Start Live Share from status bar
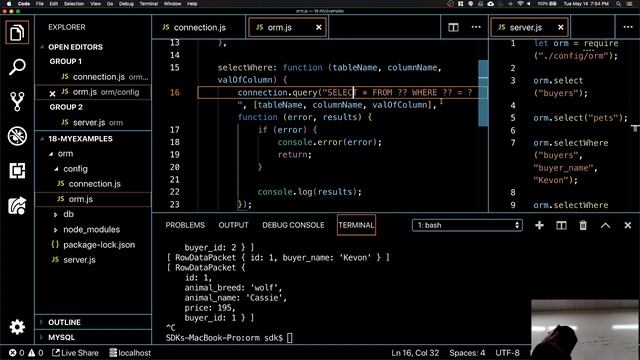 point(75,353)
